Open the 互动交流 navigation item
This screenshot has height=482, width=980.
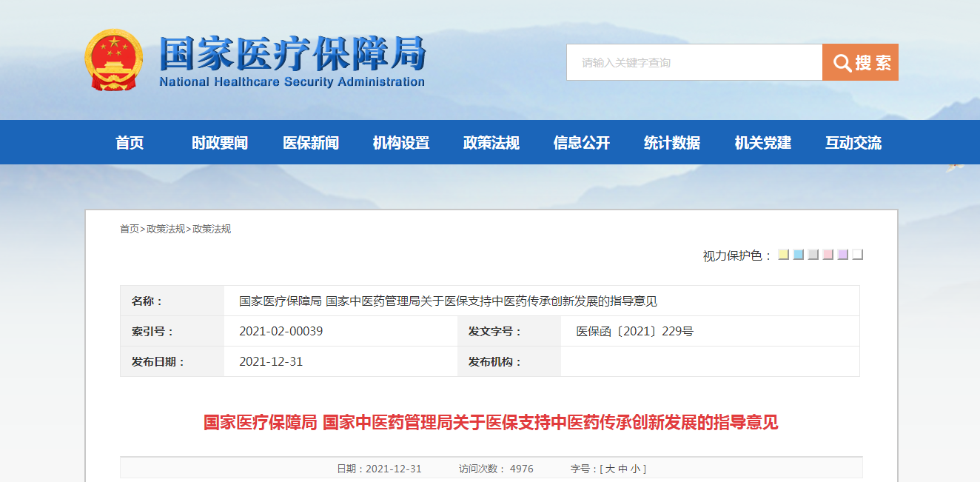click(853, 143)
